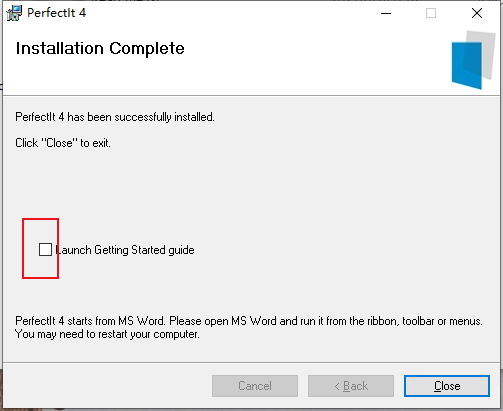
Task: Minimize the PerfectIt 4 installer window
Action: (386, 13)
